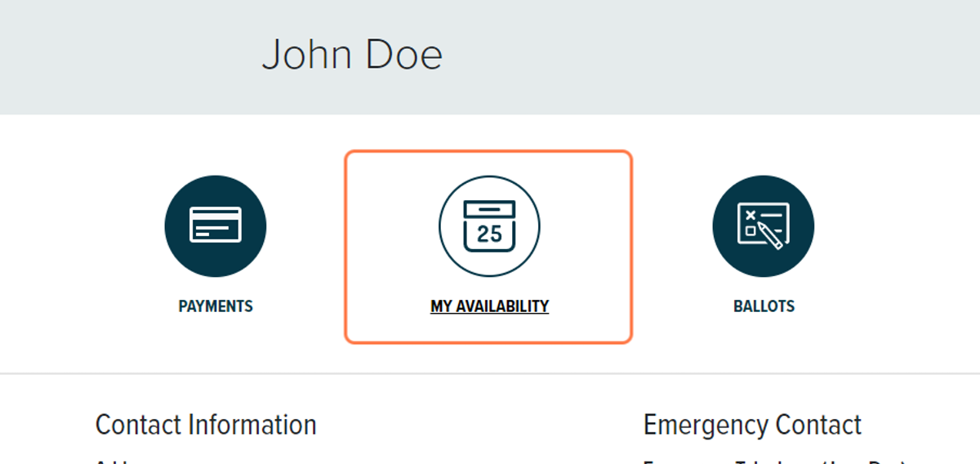This screenshot has width=980, height=464.
Task: Select the BALLOTS text label
Action: click(x=764, y=307)
